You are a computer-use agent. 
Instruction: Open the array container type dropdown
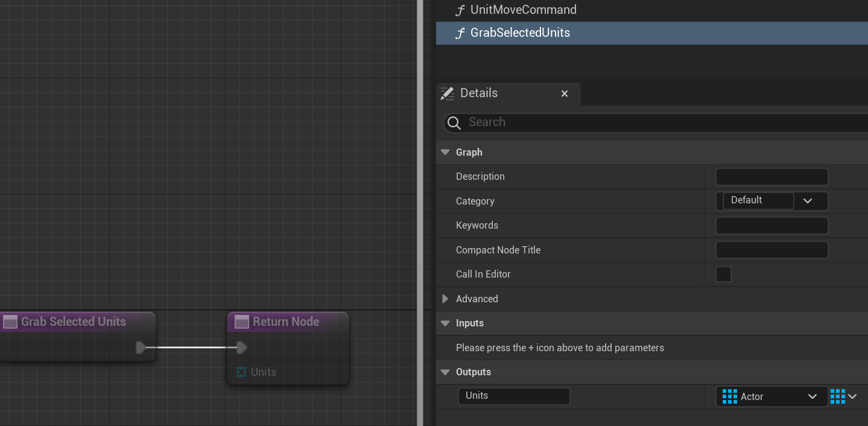pos(844,396)
